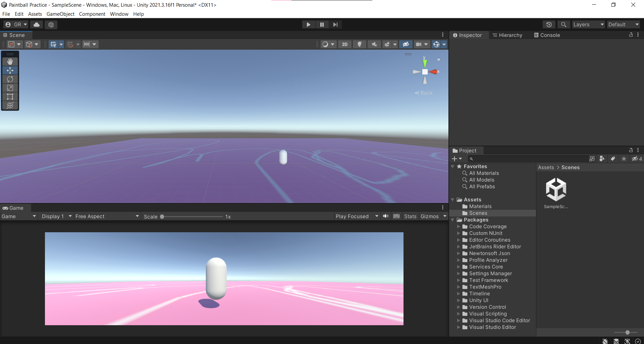
Task: Click search by label icon in Project
Action: 613,159
